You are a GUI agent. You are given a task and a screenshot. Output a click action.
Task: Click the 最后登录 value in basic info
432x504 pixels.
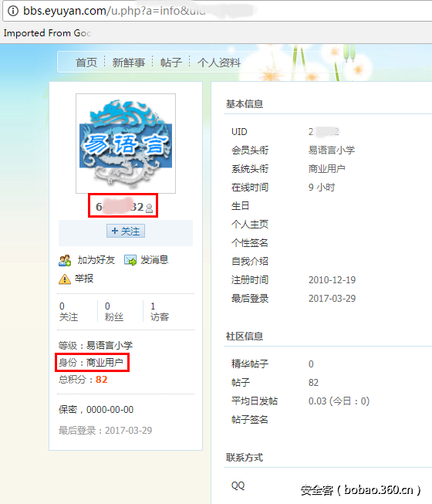332,299
